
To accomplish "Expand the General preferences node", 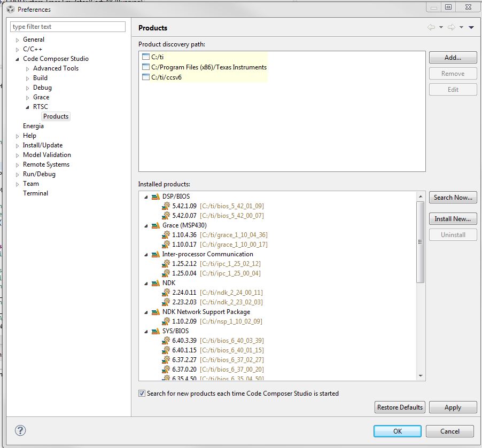I will (x=17, y=39).
